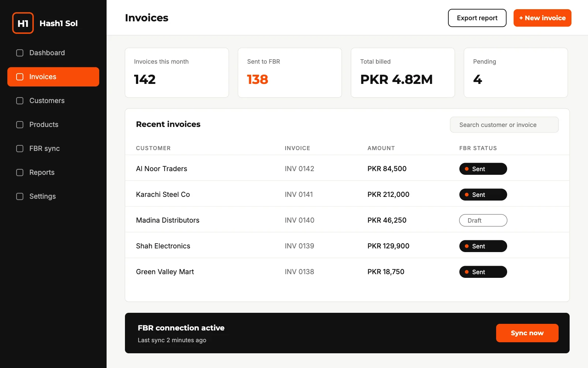Click the FBR STATUS column header

pos(478,148)
